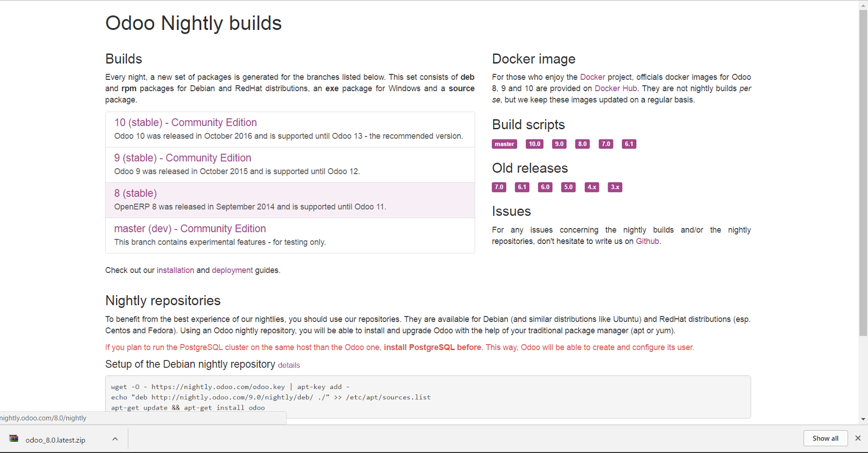Click the odoo_8.0.latest.zip archive file icon
Screen dimensions: 868x453
pos(14,439)
